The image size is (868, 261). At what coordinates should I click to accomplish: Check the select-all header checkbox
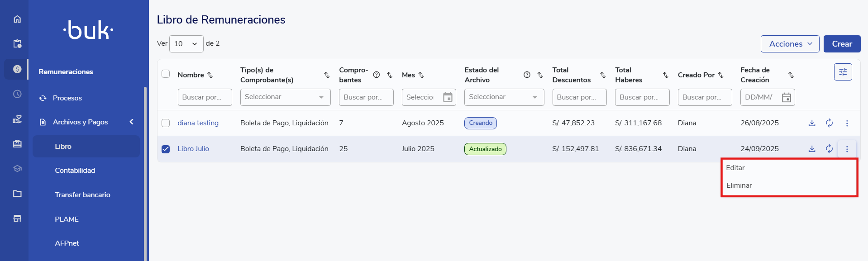tap(166, 74)
